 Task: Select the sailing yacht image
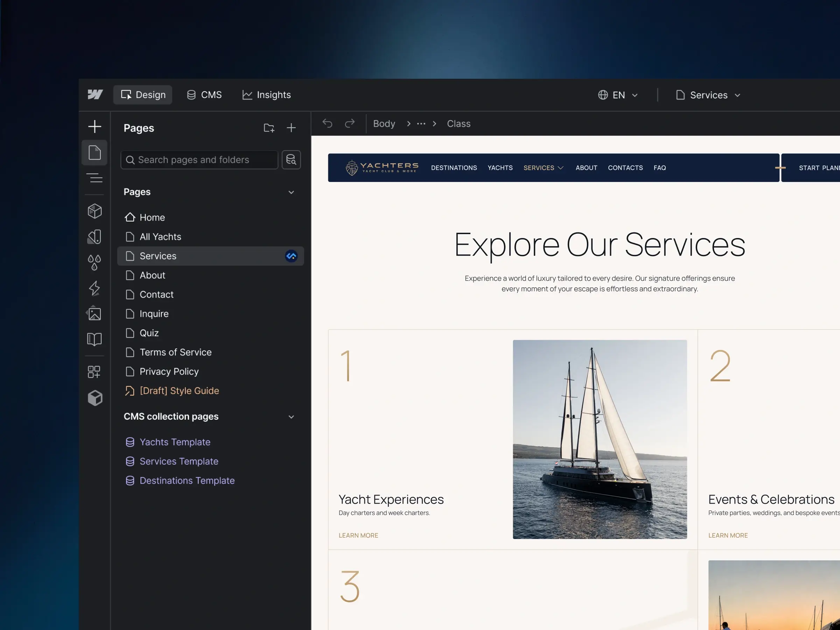point(600,439)
